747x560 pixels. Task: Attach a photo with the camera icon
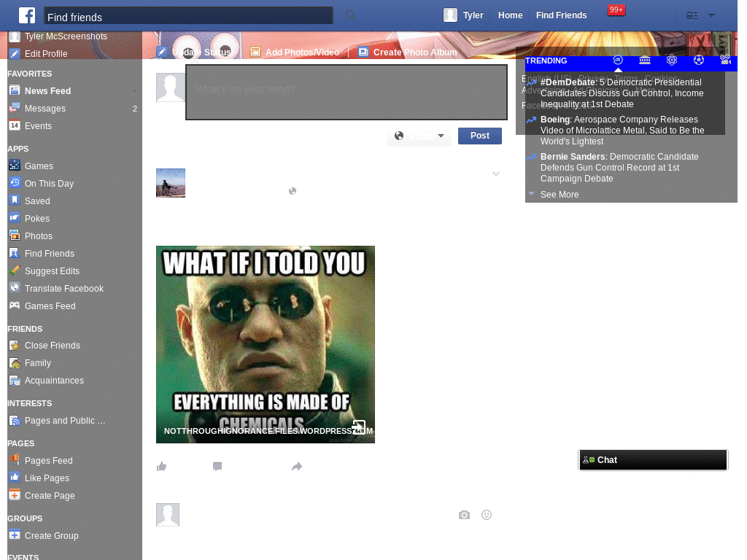[x=464, y=515]
